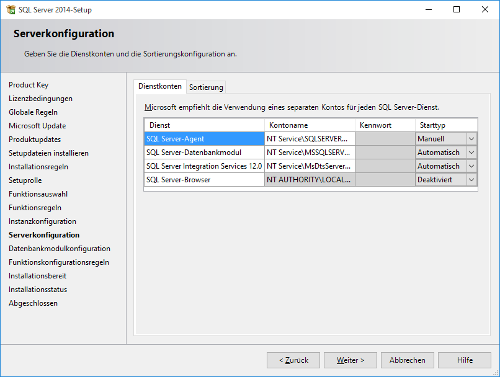Screen dimensions: 500x377
Task: Click Funktionsregeln in the step list
Action: pyautogui.click(x=35, y=208)
